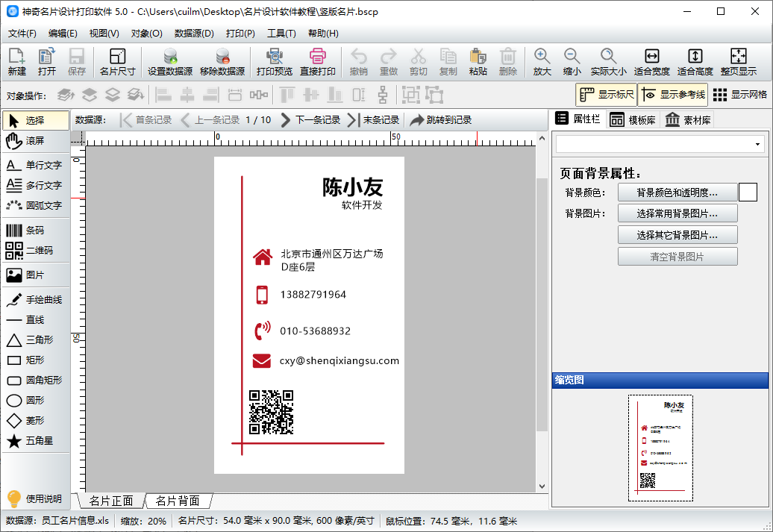Select the 图片 image tool

[x=36, y=275]
